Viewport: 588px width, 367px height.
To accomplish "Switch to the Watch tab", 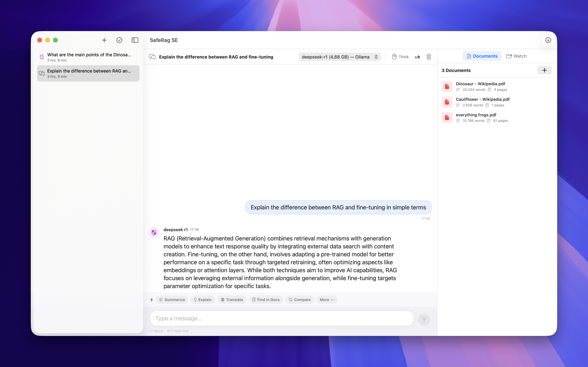I will [516, 56].
